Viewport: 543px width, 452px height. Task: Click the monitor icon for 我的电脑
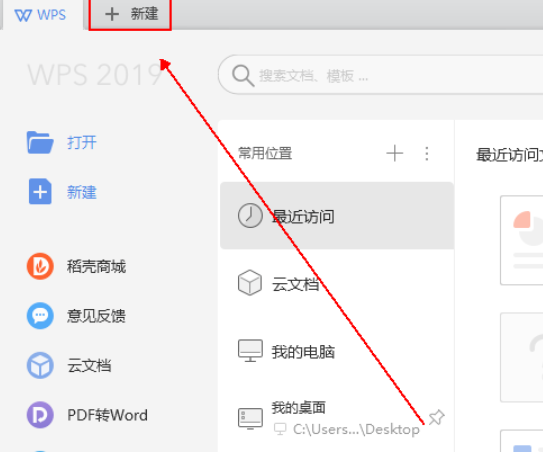point(250,351)
